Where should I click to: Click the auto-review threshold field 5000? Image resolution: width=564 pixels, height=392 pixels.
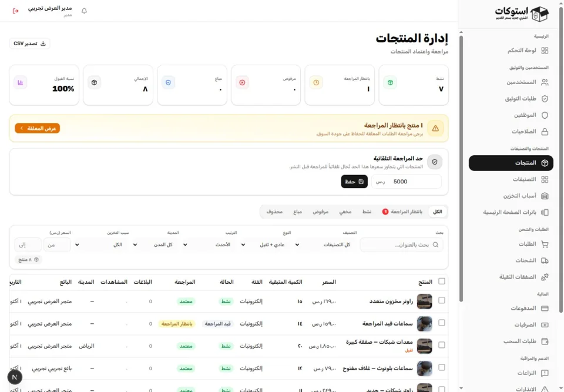407,182
